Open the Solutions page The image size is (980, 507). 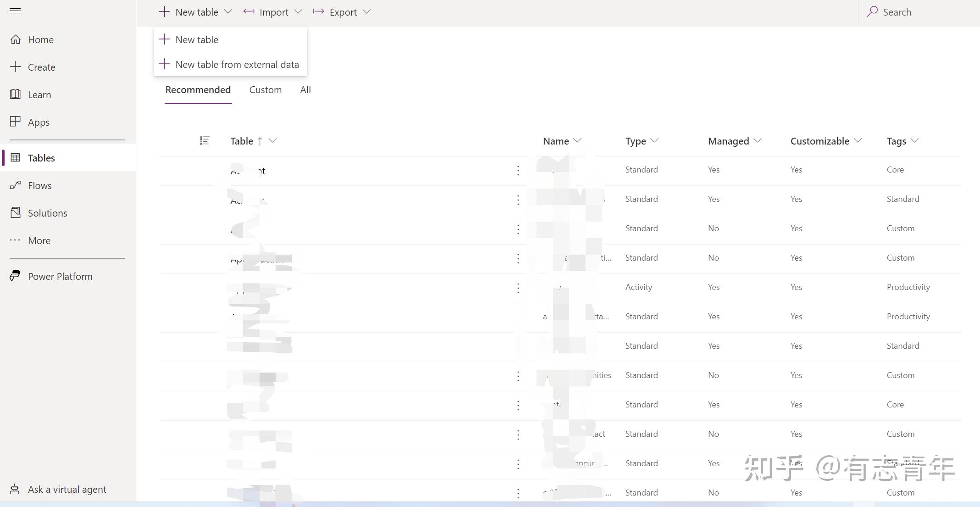pyautogui.click(x=47, y=213)
